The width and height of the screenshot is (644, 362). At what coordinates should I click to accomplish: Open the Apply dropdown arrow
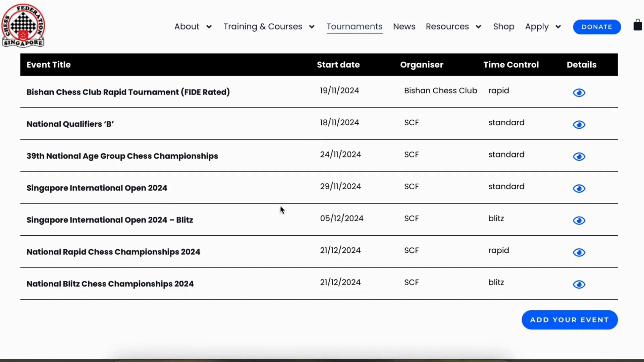pyautogui.click(x=558, y=27)
